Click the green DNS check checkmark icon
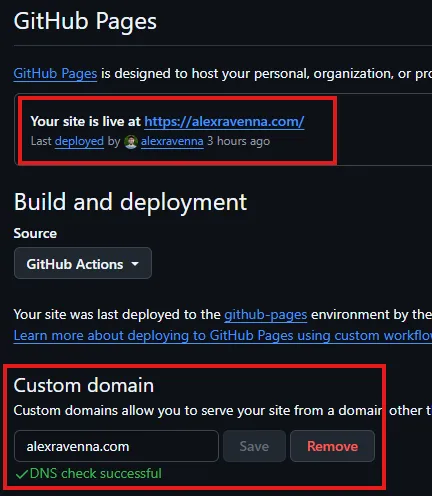The width and height of the screenshot is (432, 496). tap(22, 474)
